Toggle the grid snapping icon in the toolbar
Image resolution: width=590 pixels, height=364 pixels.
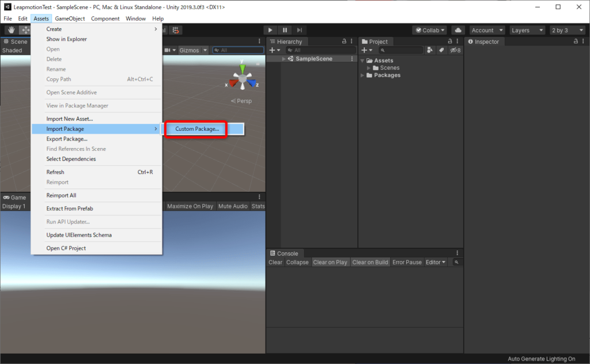tap(176, 30)
